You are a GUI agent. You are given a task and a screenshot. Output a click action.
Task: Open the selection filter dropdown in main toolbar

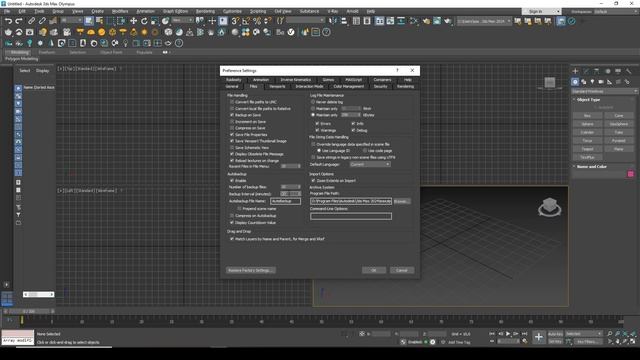(x=71, y=20)
